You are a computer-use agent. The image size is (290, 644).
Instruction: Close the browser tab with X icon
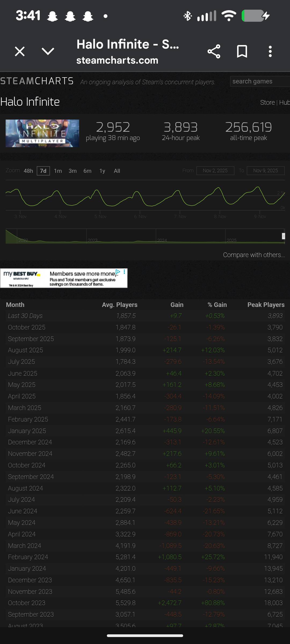click(x=20, y=51)
